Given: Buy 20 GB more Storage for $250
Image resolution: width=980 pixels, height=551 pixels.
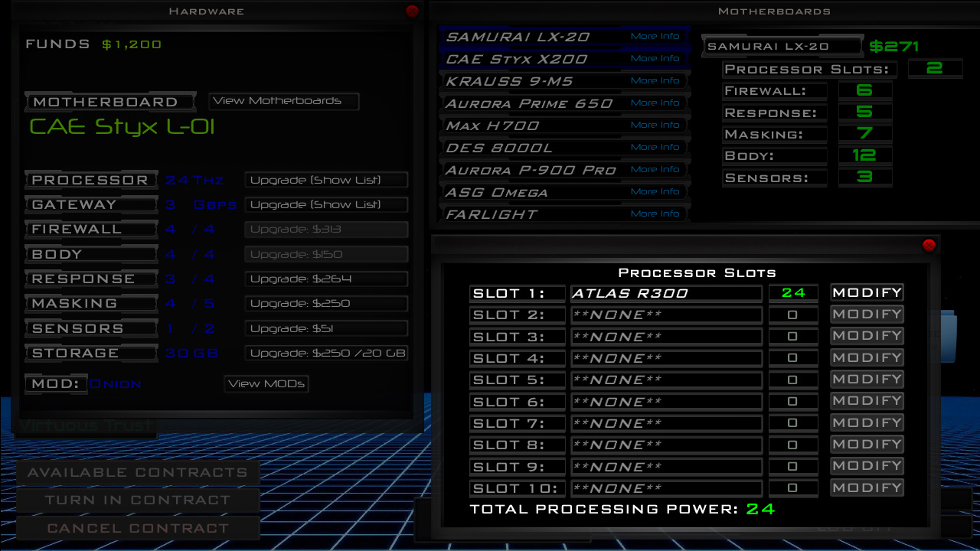Looking at the screenshot, I should pyautogui.click(x=326, y=353).
